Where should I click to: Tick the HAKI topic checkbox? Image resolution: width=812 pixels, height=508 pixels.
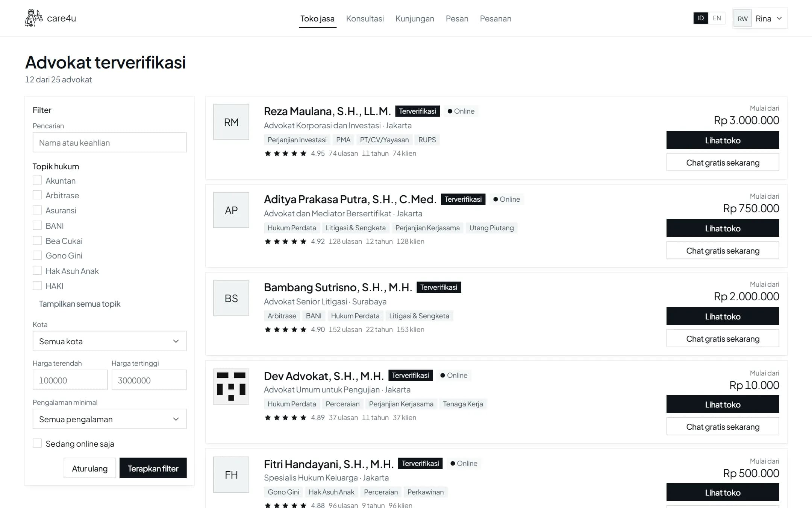tap(37, 286)
